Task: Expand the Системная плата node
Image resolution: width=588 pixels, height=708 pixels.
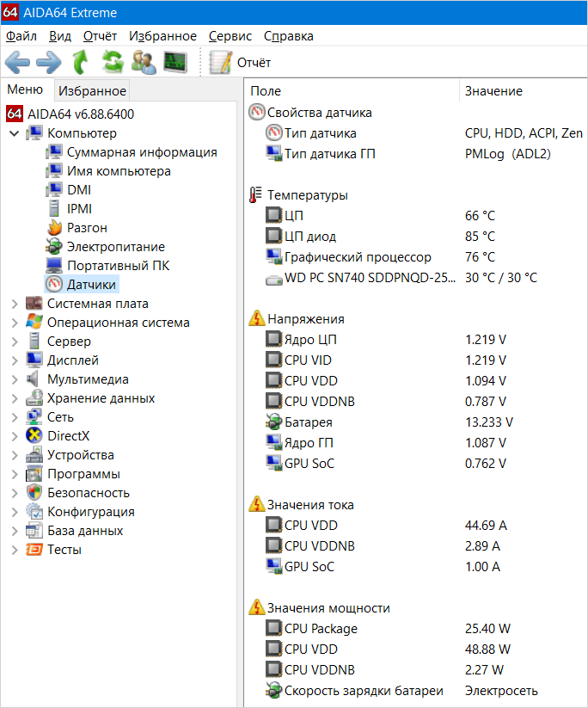Action: coord(15,304)
